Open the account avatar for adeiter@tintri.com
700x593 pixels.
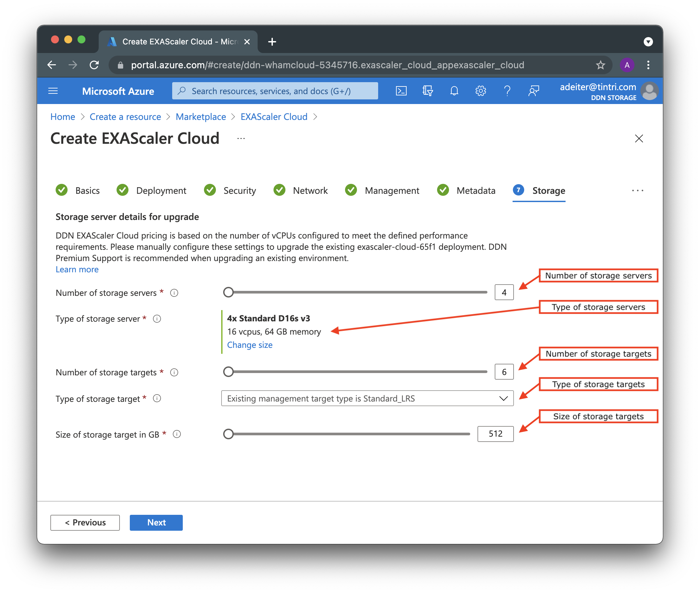(x=649, y=91)
